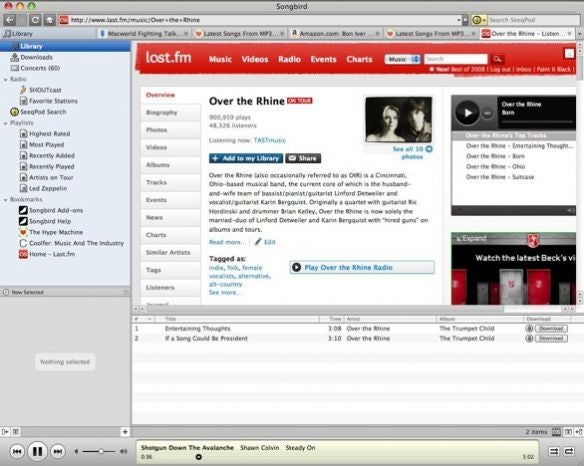Collapse the Playlists section in sidebar
This screenshot has width=584, height=466.
(6, 123)
